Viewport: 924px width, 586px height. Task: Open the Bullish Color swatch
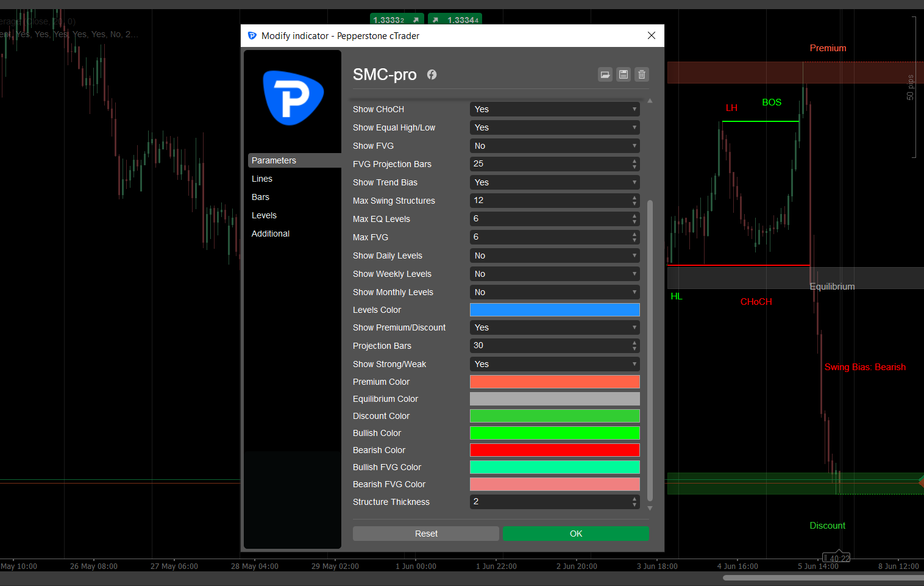point(555,433)
